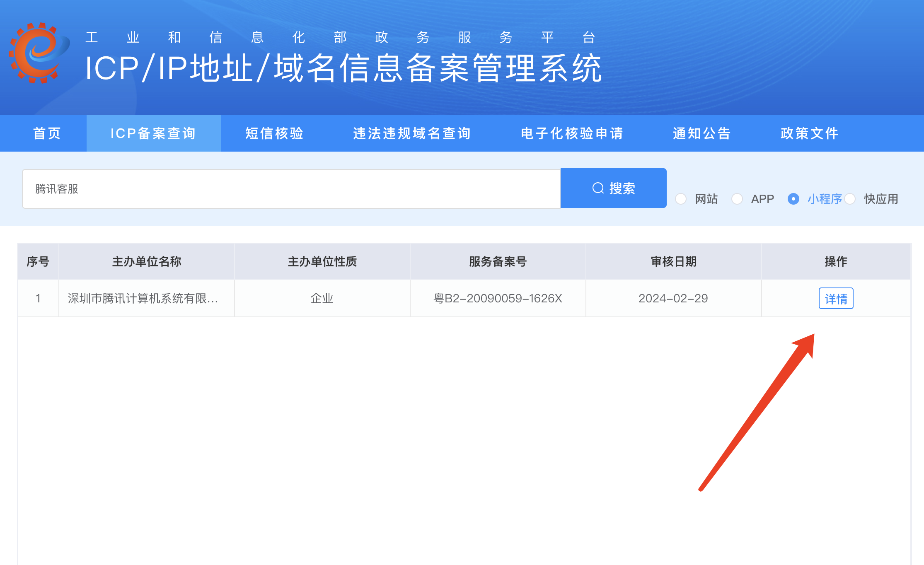Click the 操作 column header

[836, 261]
